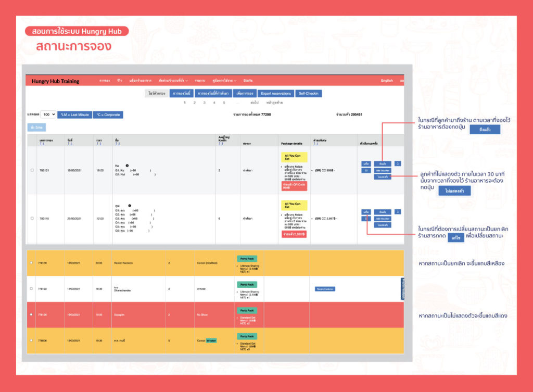Image resolution: width=533 pixels, height=392 pixels.
Task: Click sort arrows under the วันที่ date header
Action: [x=70, y=144]
